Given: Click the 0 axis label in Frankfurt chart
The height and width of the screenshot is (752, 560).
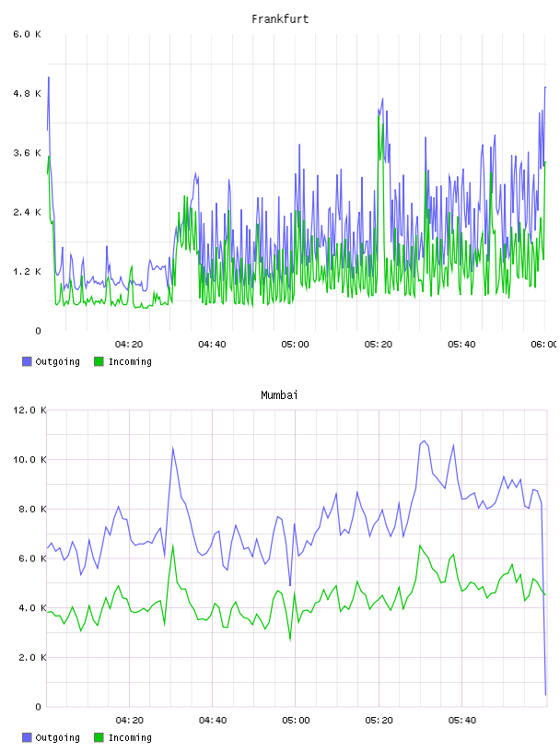Looking at the screenshot, I should (x=39, y=331).
